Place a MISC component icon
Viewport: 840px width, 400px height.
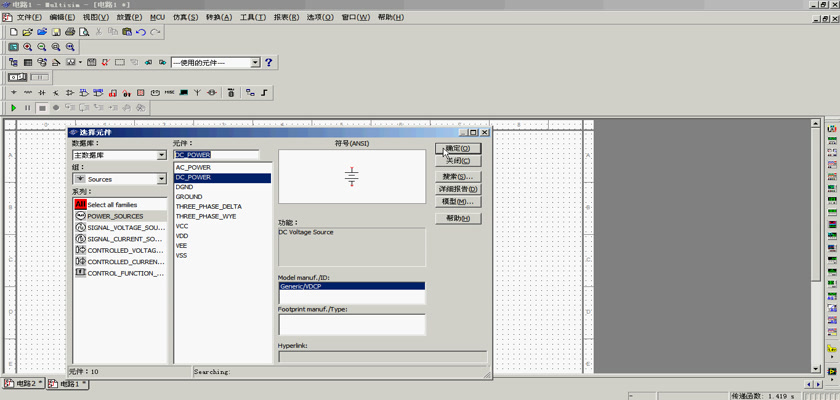click(x=169, y=93)
